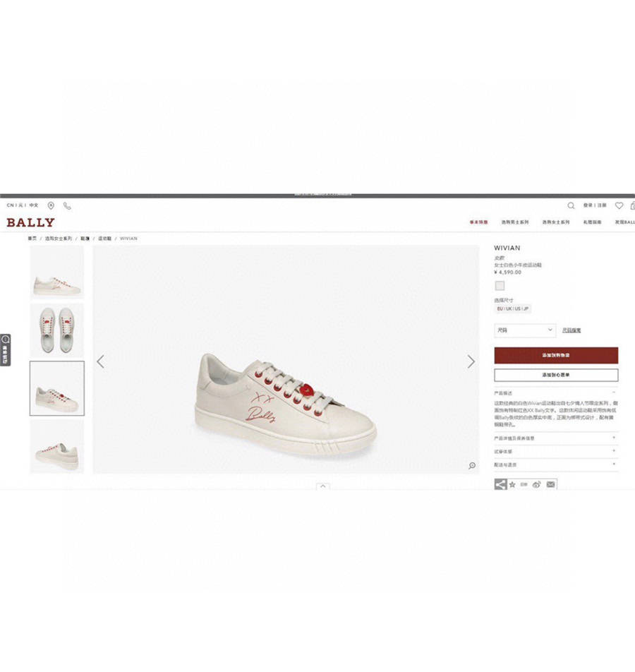Image resolution: width=635 pixels, height=672 pixels.
Task: Zoom product image with magnifier icon
Action: click(472, 465)
